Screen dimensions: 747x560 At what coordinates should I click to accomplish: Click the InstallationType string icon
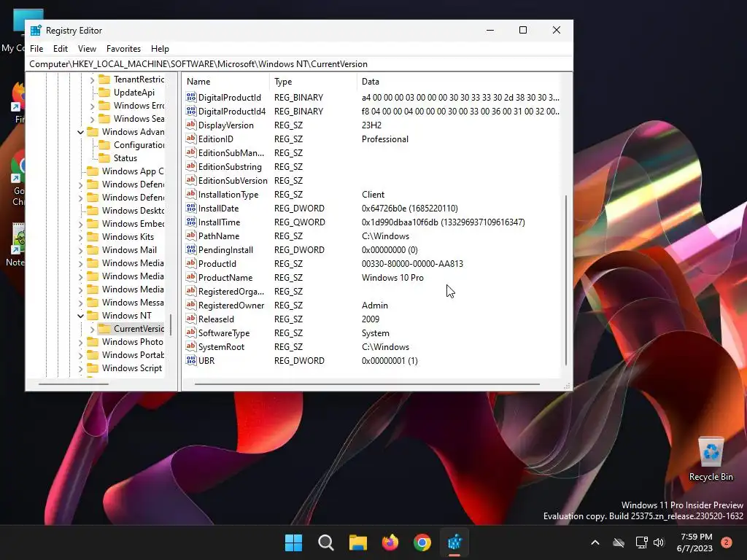pyautogui.click(x=191, y=194)
